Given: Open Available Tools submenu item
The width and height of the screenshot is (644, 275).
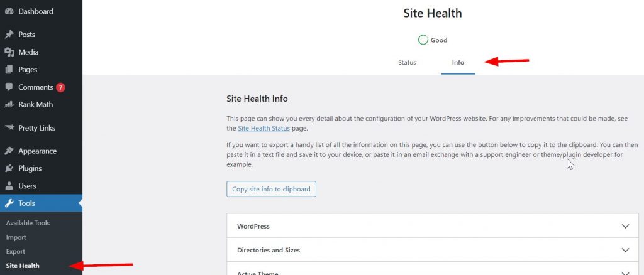Looking at the screenshot, I should tap(28, 223).
